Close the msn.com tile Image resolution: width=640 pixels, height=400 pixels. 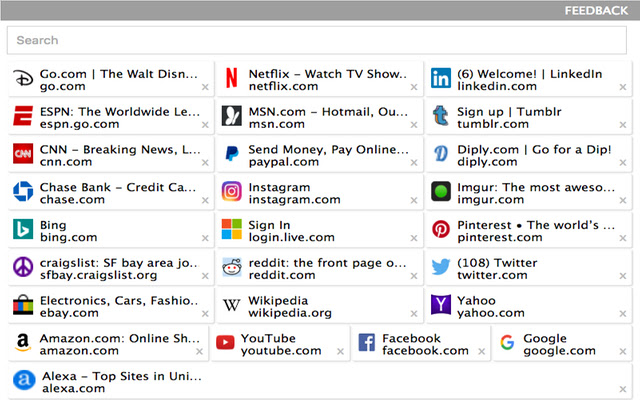414,125
